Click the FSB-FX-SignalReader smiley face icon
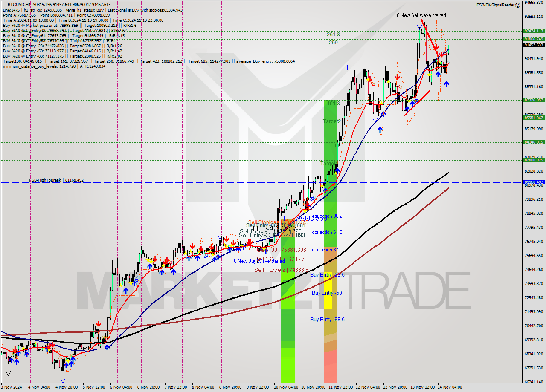This screenshot has width=546, height=392. 517,5
